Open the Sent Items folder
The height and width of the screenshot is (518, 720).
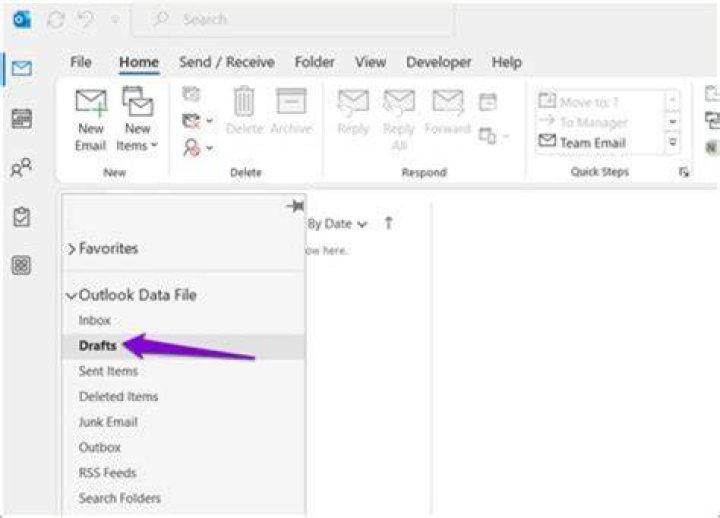click(108, 371)
